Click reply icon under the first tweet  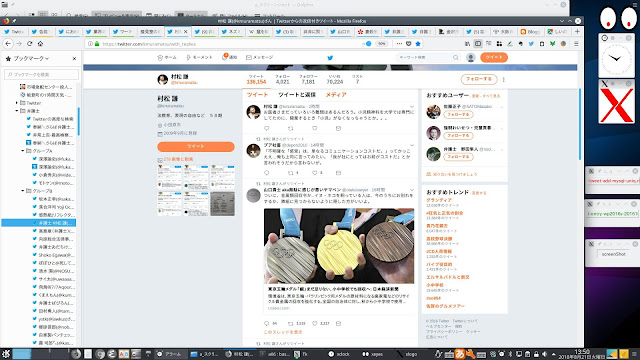tap(267, 128)
